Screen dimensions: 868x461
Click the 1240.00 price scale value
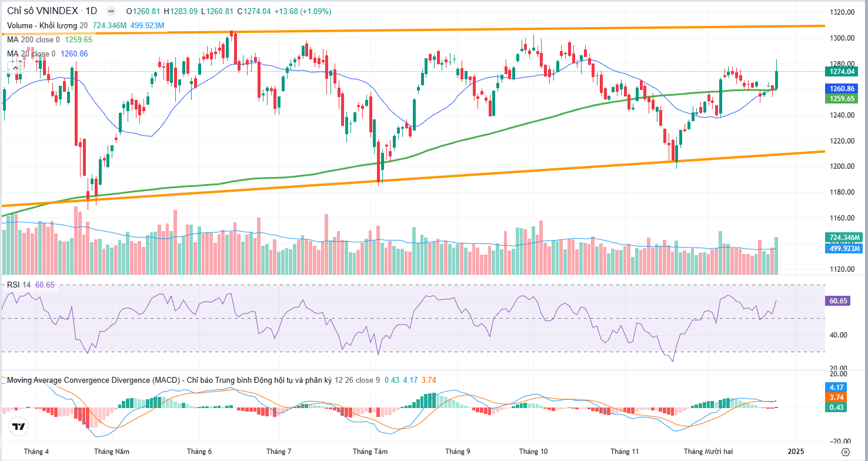tap(841, 115)
